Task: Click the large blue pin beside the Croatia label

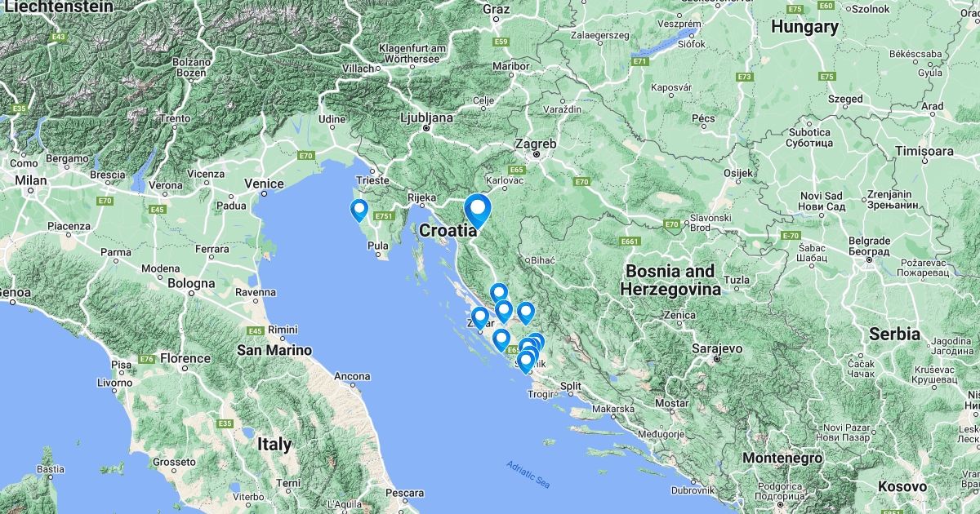Action: (x=477, y=210)
